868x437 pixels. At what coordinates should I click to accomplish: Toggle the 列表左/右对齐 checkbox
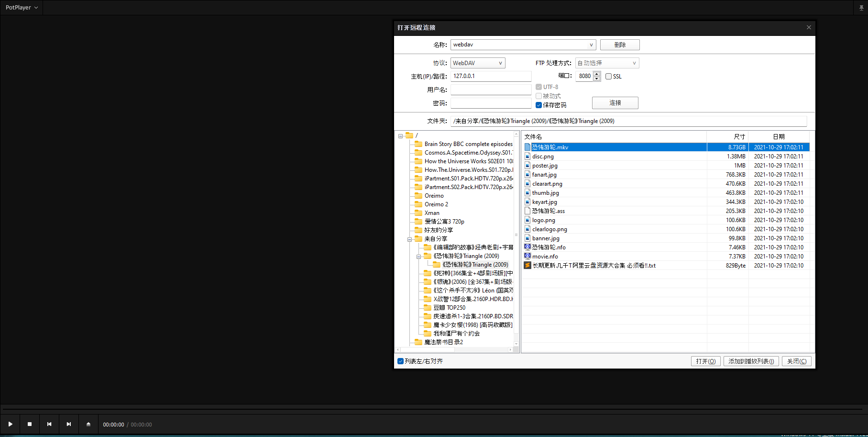[x=400, y=361]
